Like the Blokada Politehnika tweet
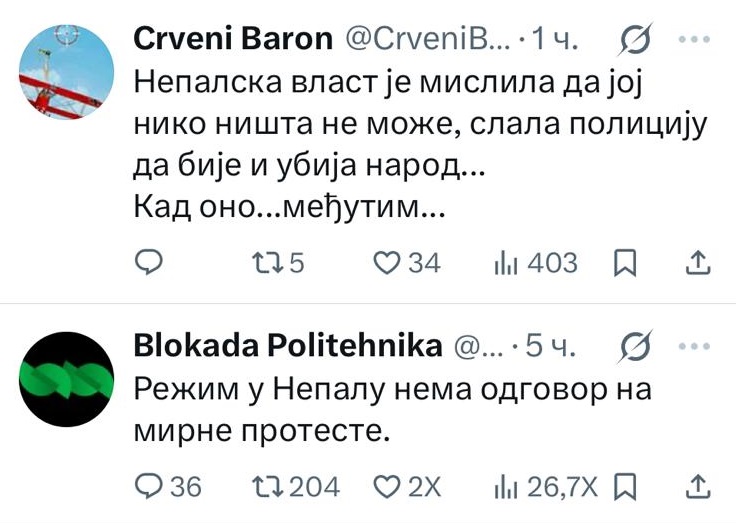 pos(407,486)
